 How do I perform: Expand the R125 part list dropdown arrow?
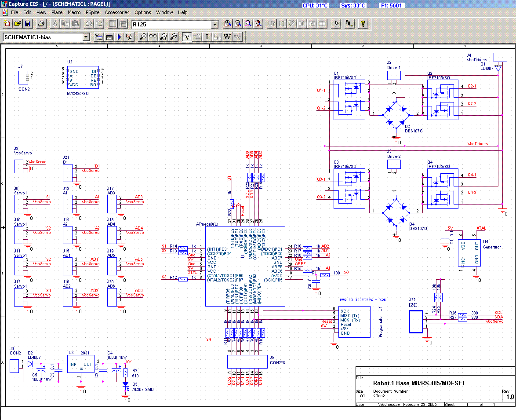click(214, 25)
